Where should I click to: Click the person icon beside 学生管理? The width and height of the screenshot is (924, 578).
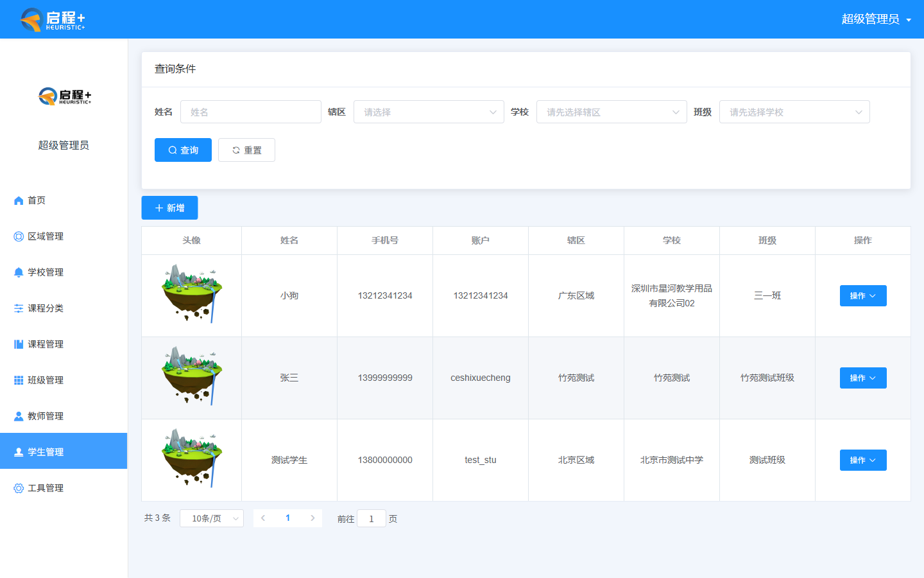click(19, 452)
